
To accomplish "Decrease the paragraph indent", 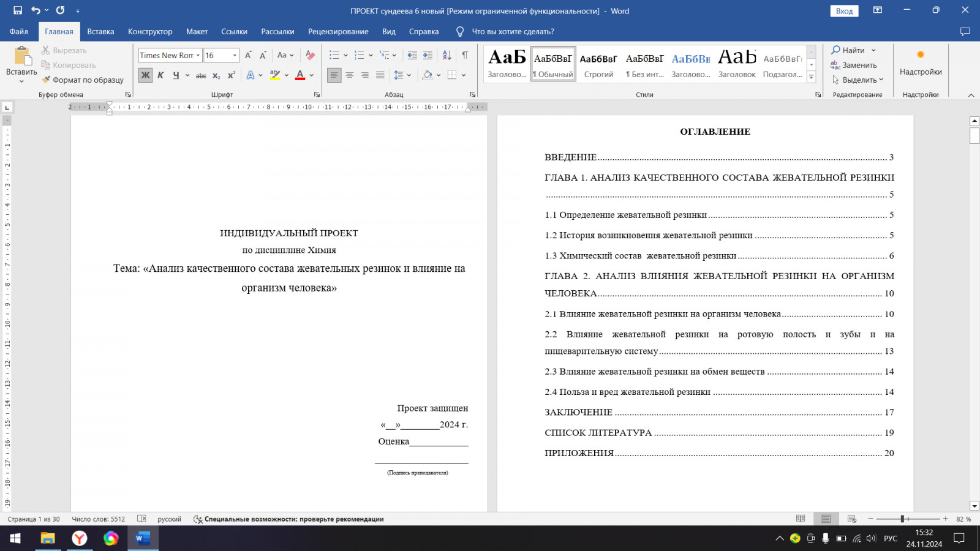I will pyautogui.click(x=412, y=55).
